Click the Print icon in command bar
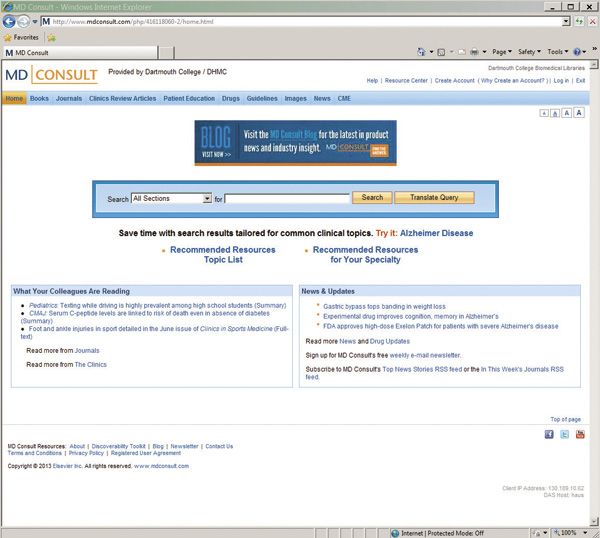The image size is (600, 538). (x=474, y=52)
